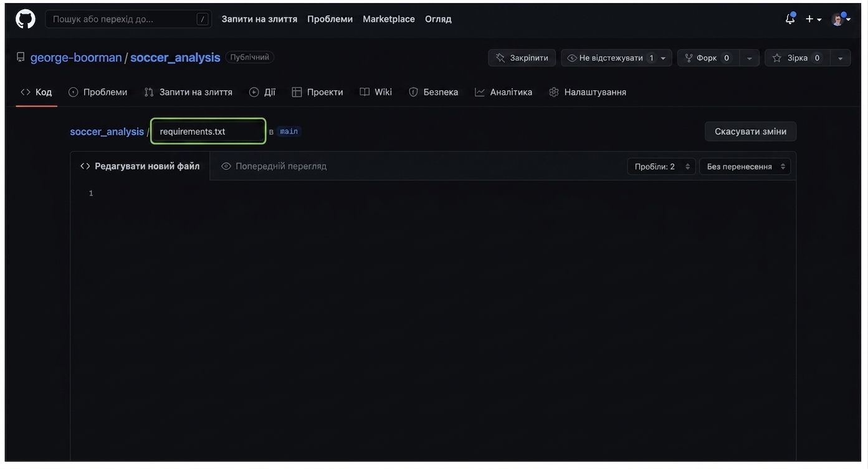Open Проблеми in top navigation
The width and height of the screenshot is (868, 469).
pyautogui.click(x=330, y=19)
